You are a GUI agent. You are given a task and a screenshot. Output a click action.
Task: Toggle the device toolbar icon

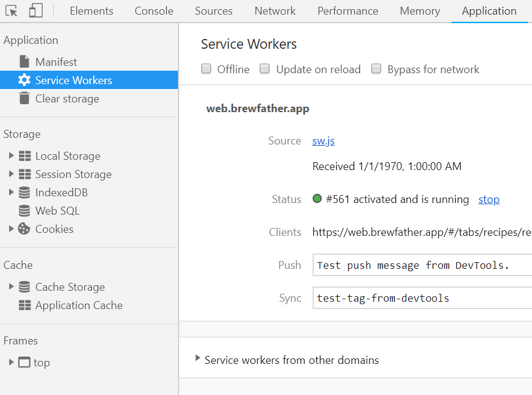35,10
